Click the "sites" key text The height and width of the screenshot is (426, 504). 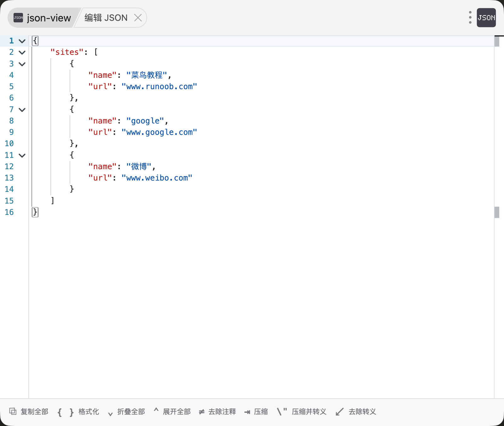tap(67, 52)
